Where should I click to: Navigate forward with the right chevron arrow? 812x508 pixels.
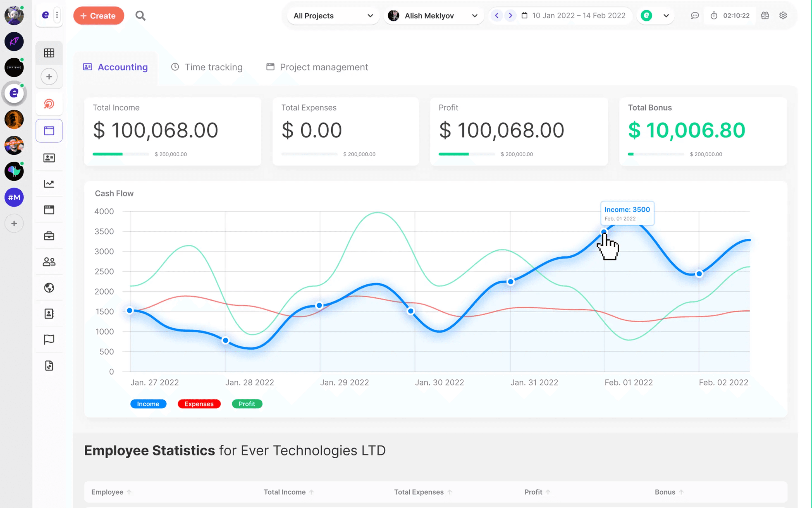[510, 15]
